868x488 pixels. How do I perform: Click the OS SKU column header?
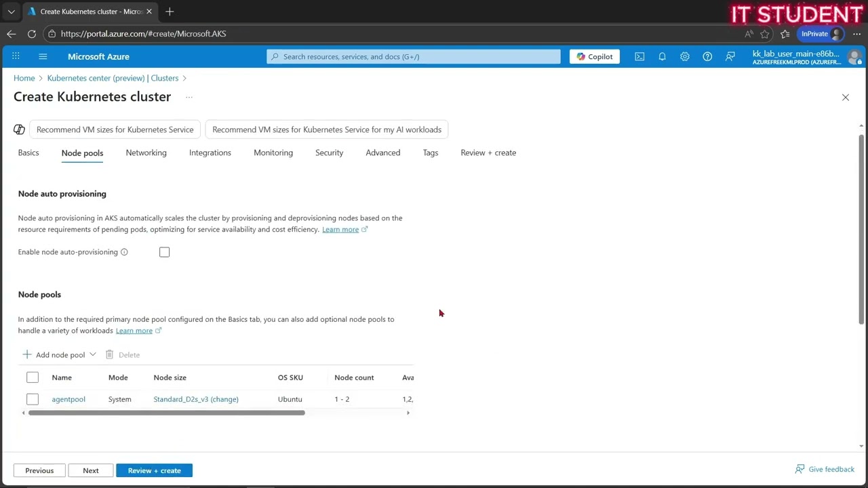point(290,378)
